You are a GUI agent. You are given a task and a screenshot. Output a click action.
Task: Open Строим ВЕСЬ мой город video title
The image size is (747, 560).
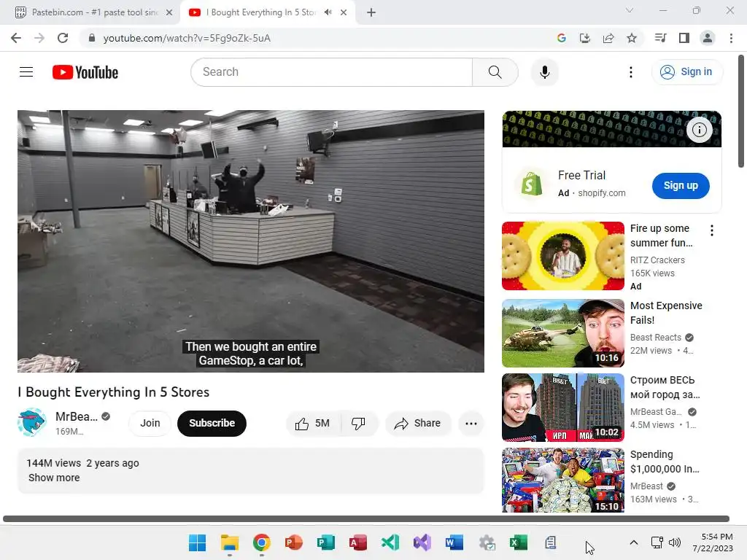pos(665,387)
